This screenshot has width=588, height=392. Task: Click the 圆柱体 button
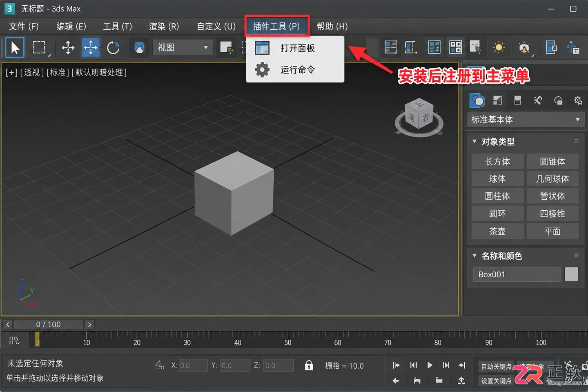(497, 196)
